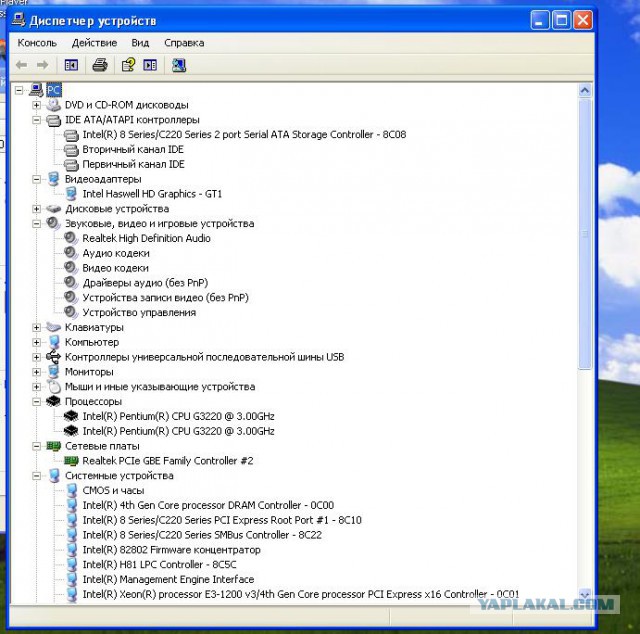Click the PC computer root icon
The height and width of the screenshot is (634, 640).
point(36,90)
